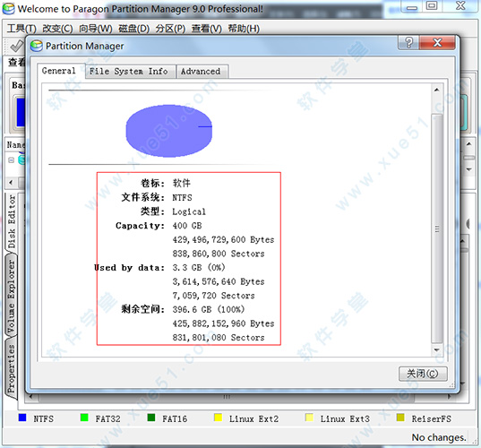The image size is (481, 448).
Task: Open the 改变(C) menu
Action: (x=57, y=29)
